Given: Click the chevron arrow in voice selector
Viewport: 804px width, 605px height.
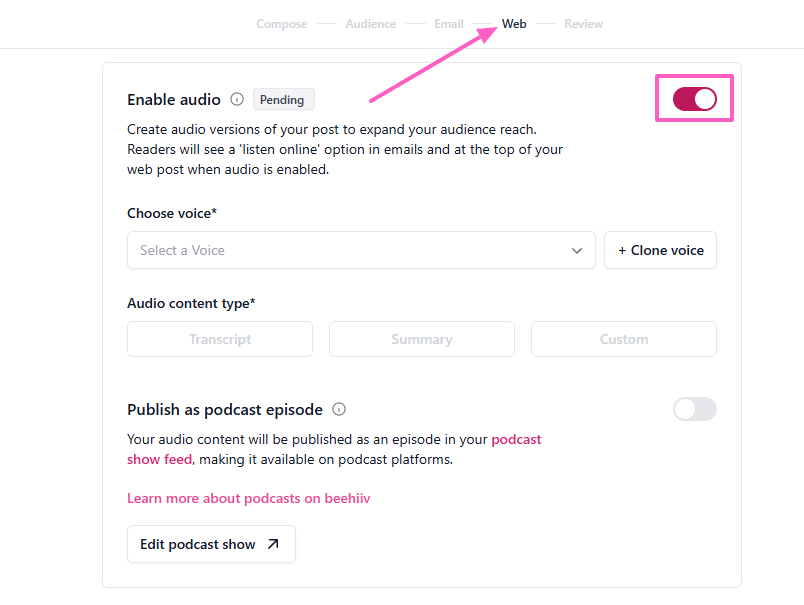Looking at the screenshot, I should (577, 251).
